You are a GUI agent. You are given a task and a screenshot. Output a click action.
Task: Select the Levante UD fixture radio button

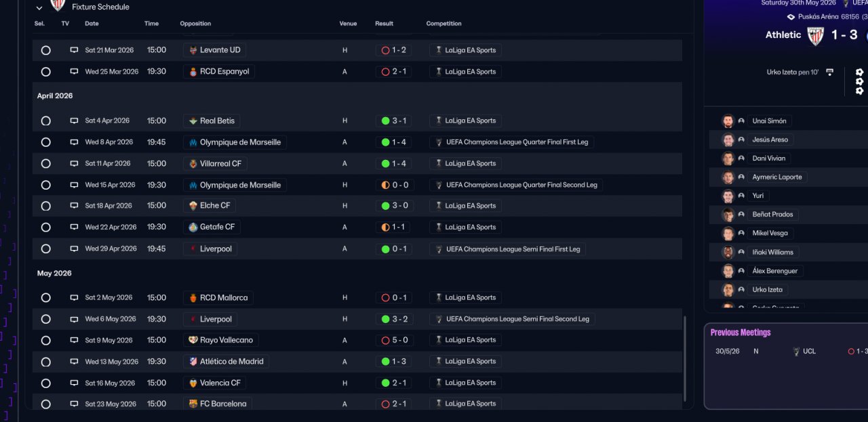pos(45,50)
